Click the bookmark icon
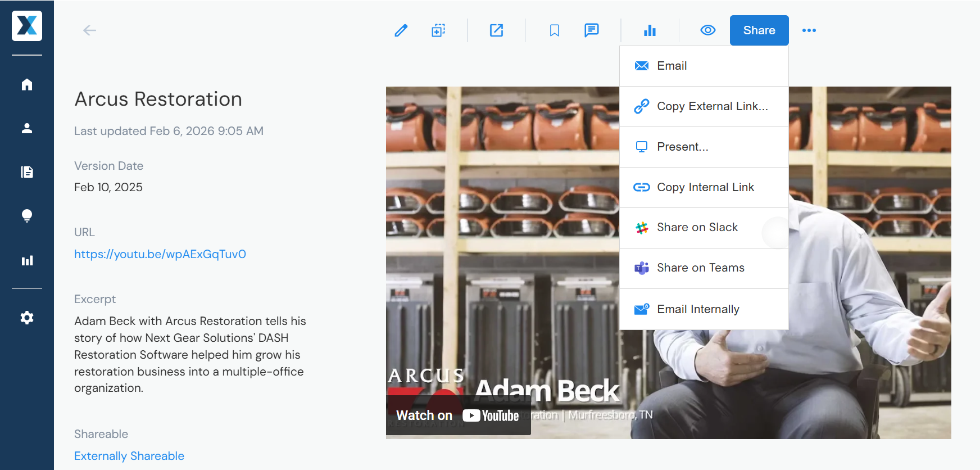 [555, 30]
